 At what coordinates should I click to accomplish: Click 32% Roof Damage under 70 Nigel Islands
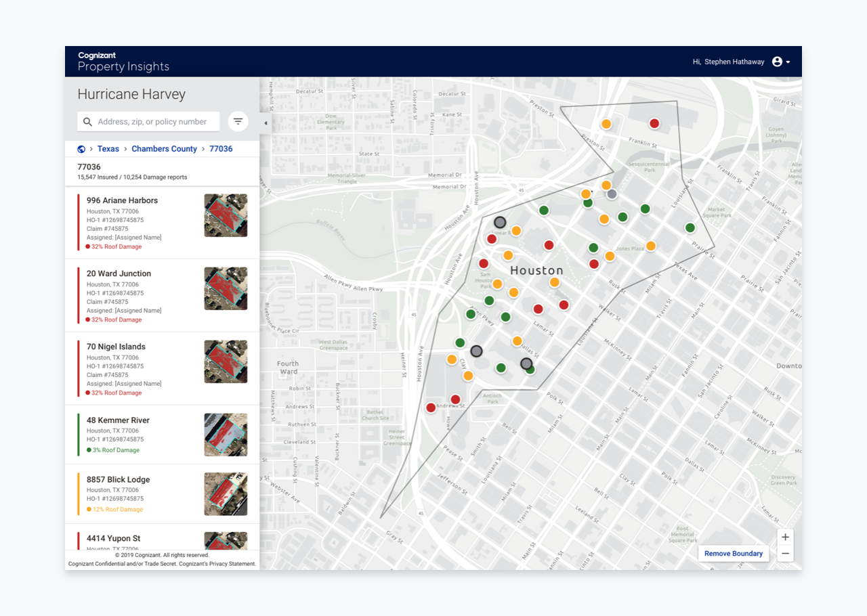pyautogui.click(x=117, y=393)
